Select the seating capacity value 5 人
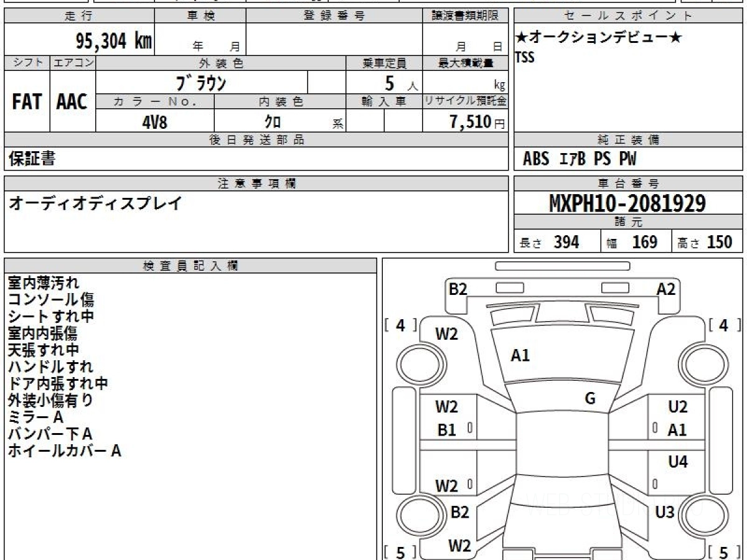The width and height of the screenshot is (747, 560). pyautogui.click(x=400, y=83)
